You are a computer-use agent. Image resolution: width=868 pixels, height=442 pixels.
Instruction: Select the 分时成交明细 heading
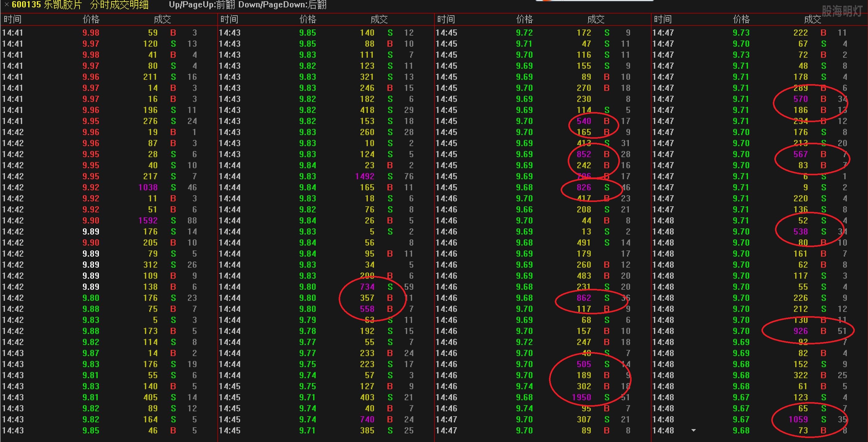click(119, 5)
